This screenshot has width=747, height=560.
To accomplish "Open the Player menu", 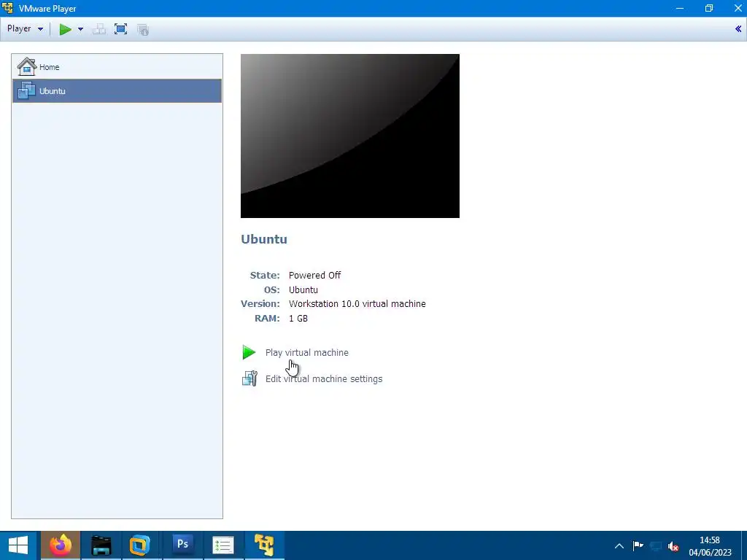I will tap(25, 28).
